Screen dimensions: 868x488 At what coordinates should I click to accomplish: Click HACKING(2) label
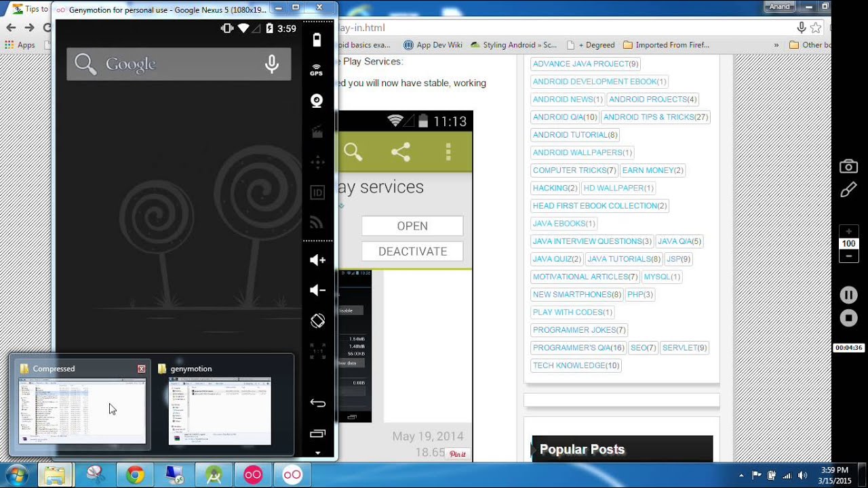pyautogui.click(x=555, y=188)
